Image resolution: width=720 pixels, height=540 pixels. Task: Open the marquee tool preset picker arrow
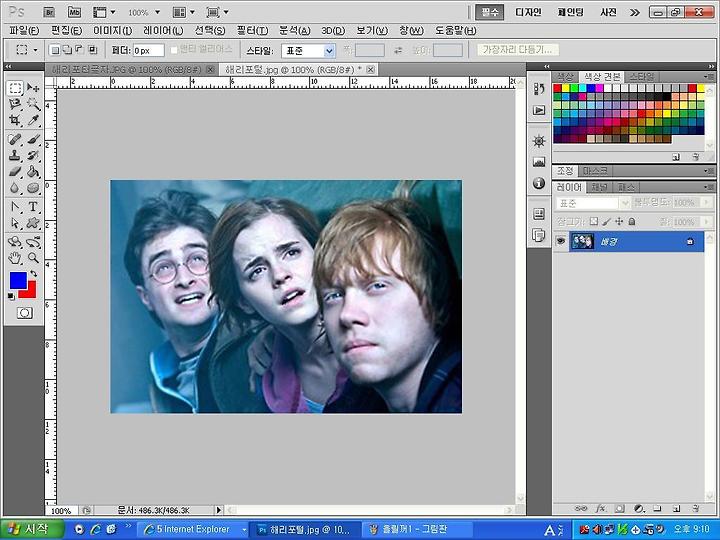[35, 50]
